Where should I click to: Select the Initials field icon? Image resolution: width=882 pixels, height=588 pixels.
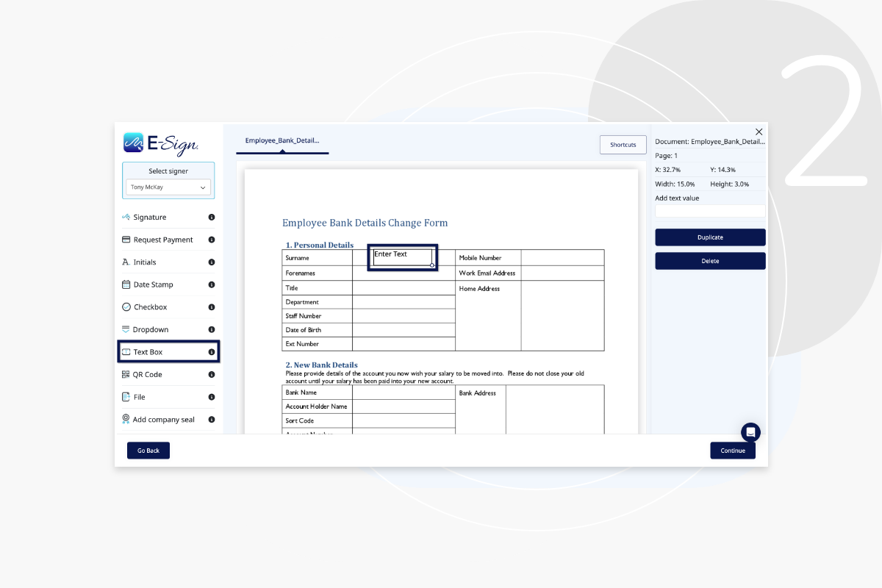[126, 262]
